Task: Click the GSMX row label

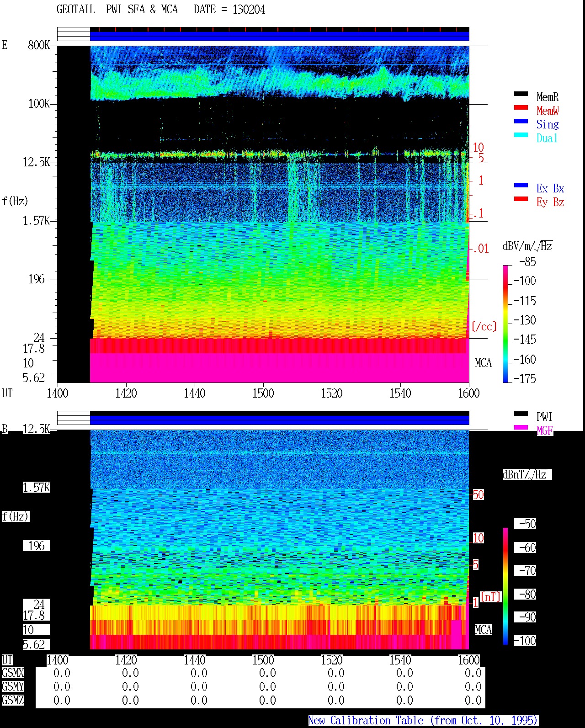Action: (x=13, y=673)
